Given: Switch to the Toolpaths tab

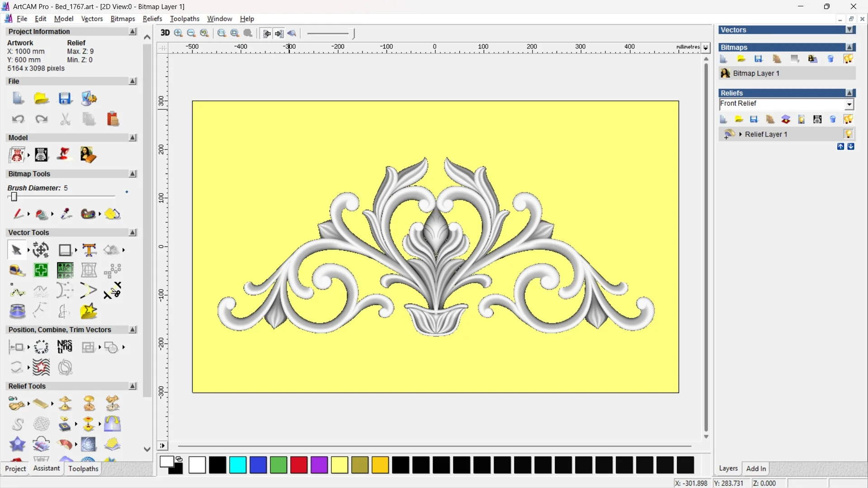Looking at the screenshot, I should 83,469.
